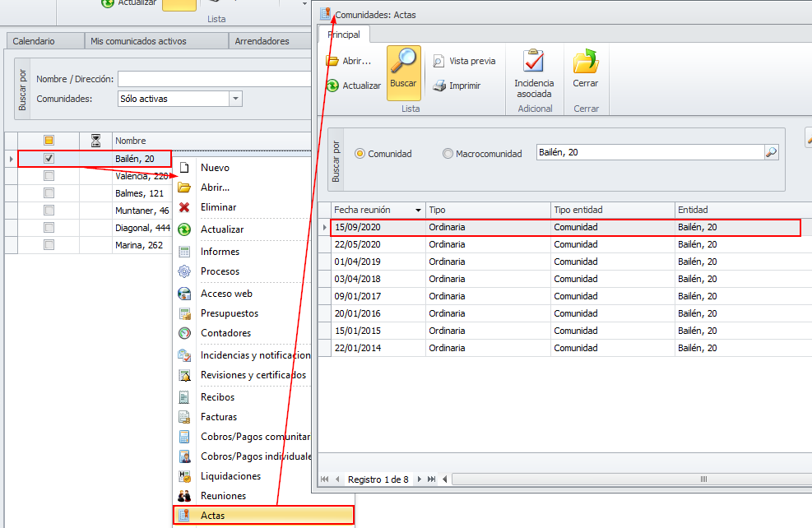This screenshot has width=812, height=528.
Task: Click the Fecha reunión sort arrow
Action: [x=418, y=211]
